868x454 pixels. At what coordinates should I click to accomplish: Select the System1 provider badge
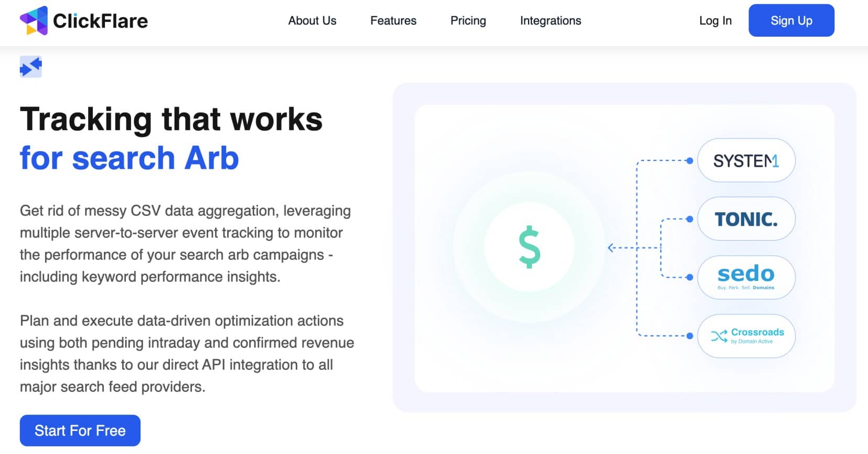[746, 160]
